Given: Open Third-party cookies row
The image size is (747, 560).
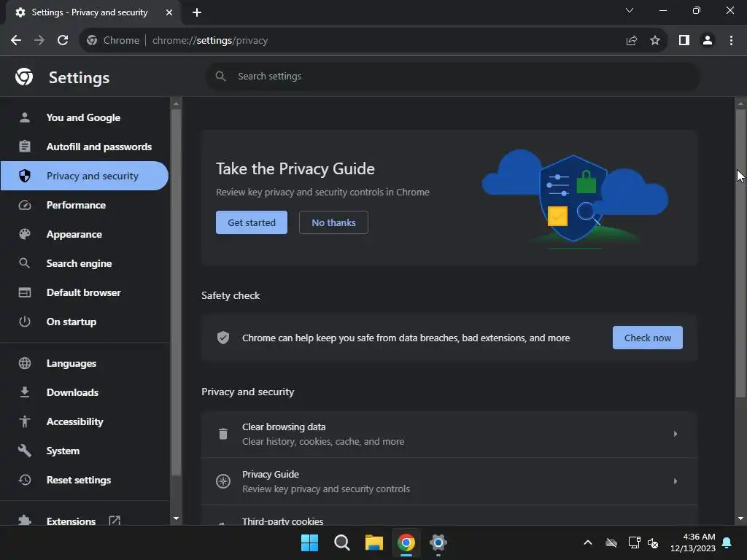Looking at the screenshot, I should point(449,516).
